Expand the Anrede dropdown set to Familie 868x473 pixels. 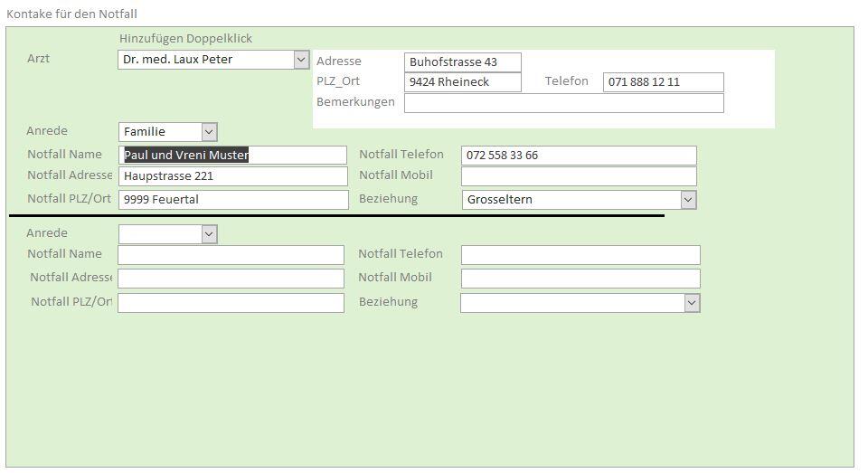[x=209, y=132]
